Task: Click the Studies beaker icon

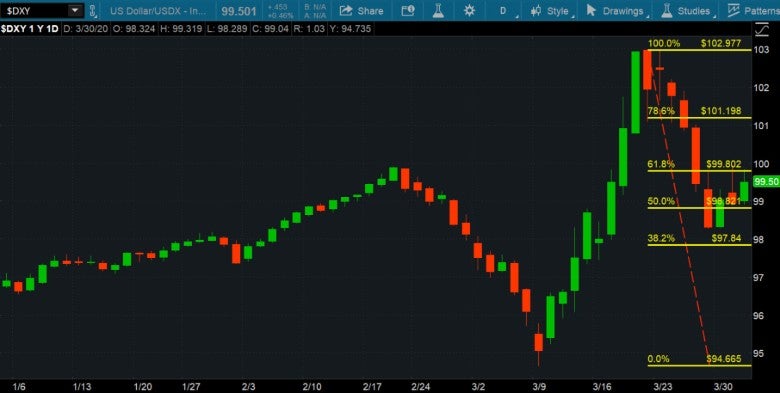Action: coord(667,10)
